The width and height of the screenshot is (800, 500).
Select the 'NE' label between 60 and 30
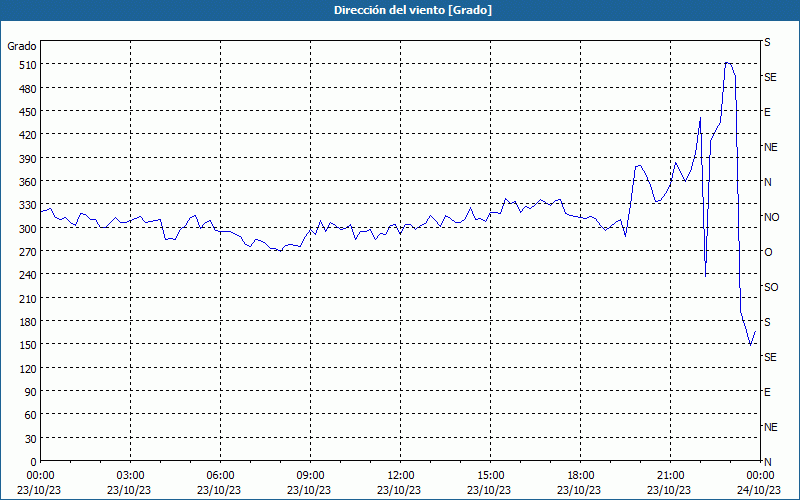770,427
